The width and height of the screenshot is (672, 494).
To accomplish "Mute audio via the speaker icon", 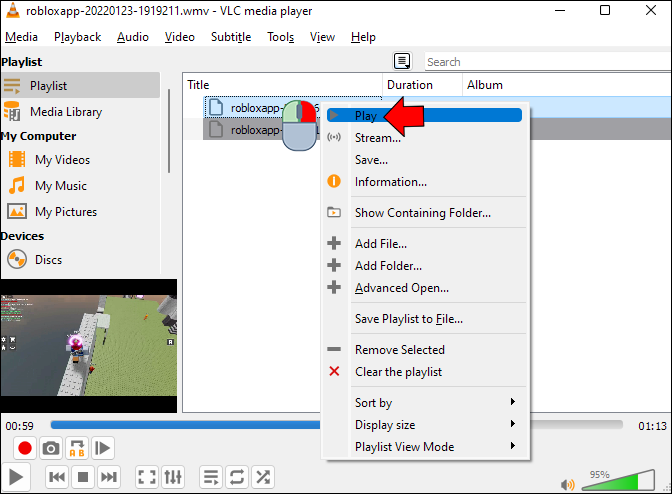I will click(567, 485).
